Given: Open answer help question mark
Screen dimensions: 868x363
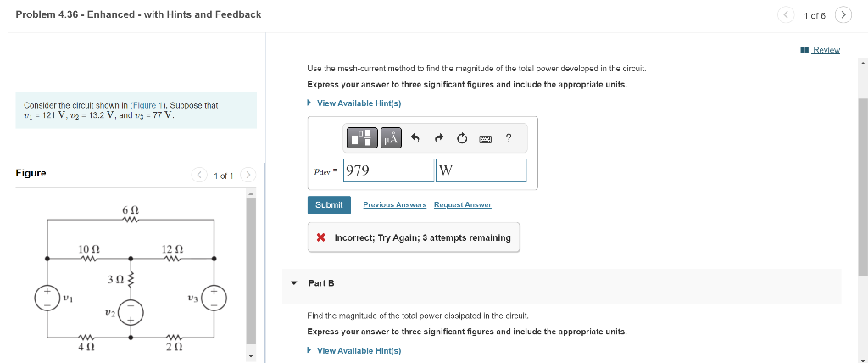Looking at the screenshot, I should point(508,138).
